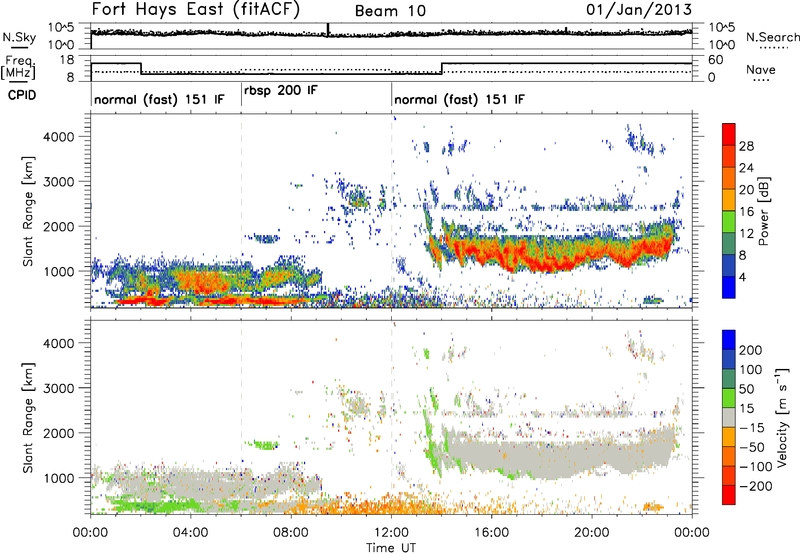The image size is (800, 554).
Task: Click the 'Velocity [m s⁻¹]' color bar label
Action: (782, 418)
